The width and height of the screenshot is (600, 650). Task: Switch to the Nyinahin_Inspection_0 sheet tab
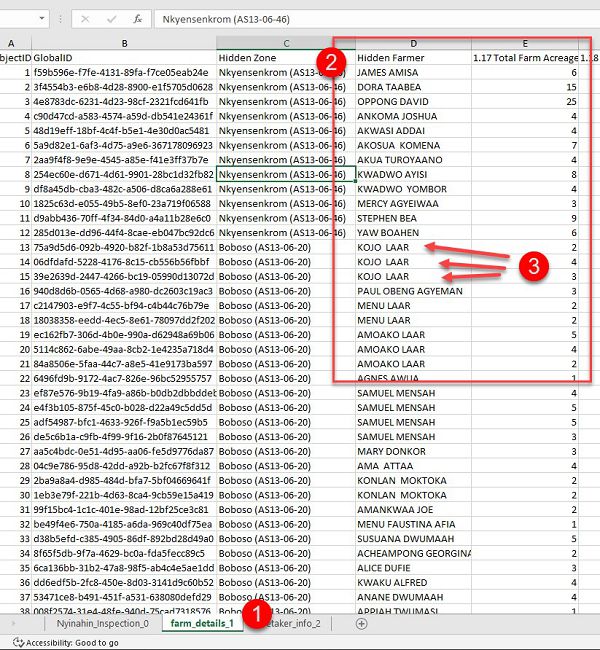(103, 623)
